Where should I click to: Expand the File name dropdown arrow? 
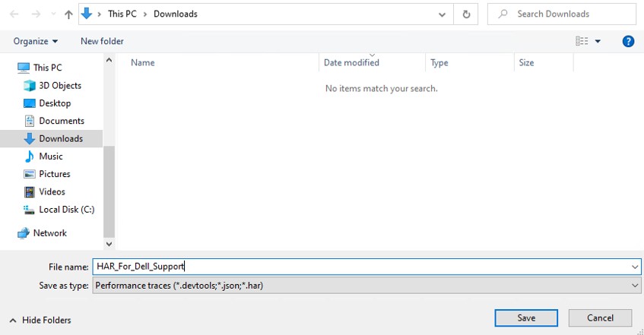click(x=635, y=267)
